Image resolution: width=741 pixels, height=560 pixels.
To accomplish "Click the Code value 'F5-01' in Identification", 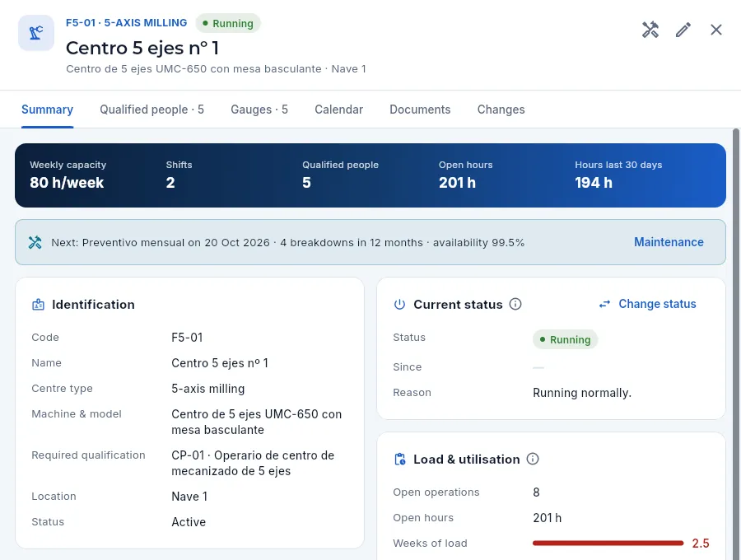I will coord(187,338).
